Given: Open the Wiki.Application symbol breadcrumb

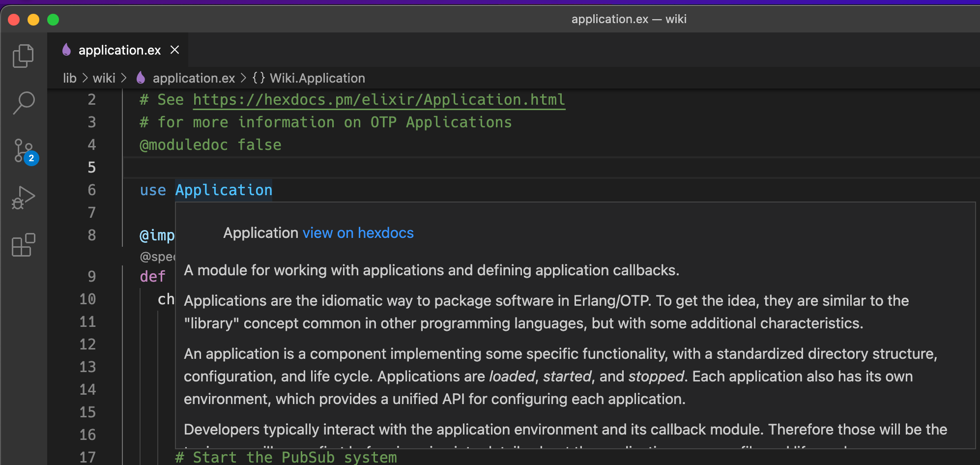Looking at the screenshot, I should pyautogui.click(x=316, y=78).
